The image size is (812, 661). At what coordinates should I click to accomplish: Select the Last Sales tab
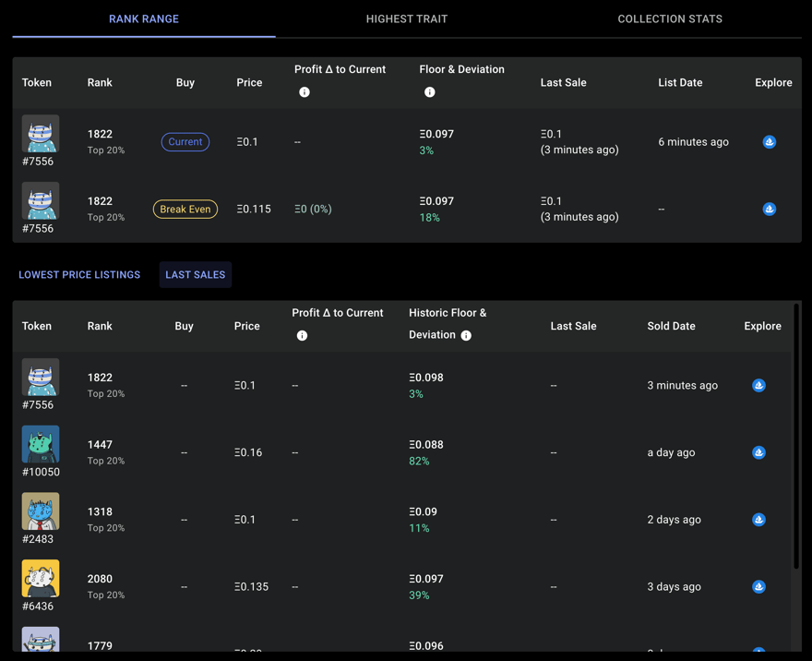196,274
